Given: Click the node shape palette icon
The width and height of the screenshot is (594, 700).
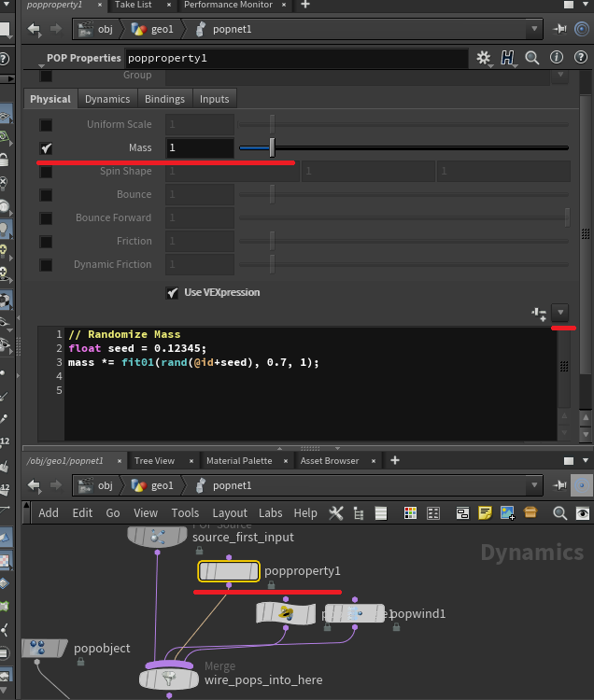Looking at the screenshot, I should 433,513.
